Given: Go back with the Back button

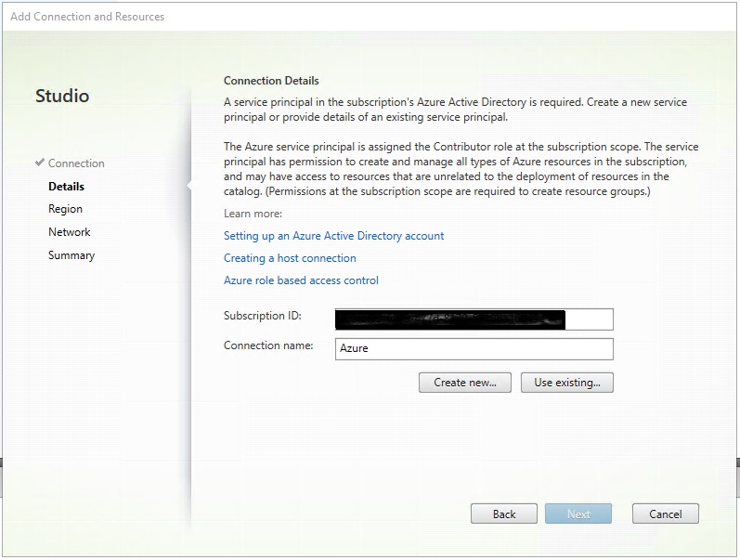Looking at the screenshot, I should (x=504, y=514).
